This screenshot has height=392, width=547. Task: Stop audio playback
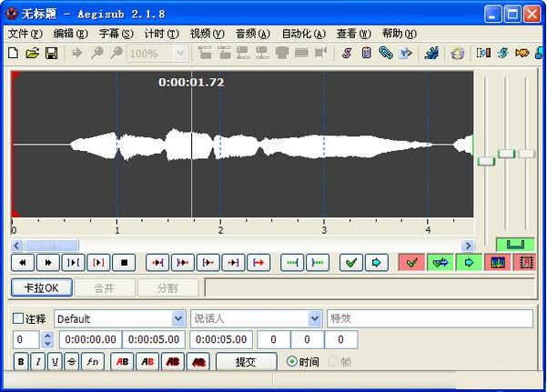click(x=124, y=263)
